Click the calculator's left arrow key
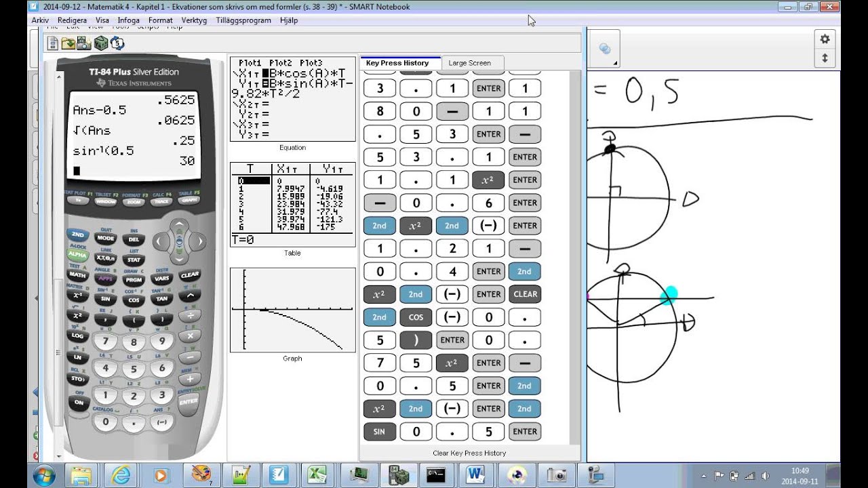The width and height of the screenshot is (868, 488). point(160,241)
